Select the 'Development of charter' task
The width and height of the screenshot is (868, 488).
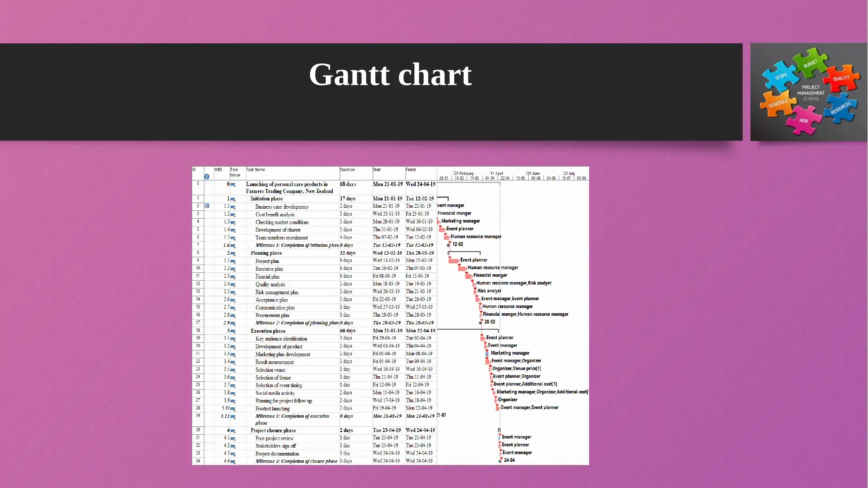pyautogui.click(x=278, y=230)
